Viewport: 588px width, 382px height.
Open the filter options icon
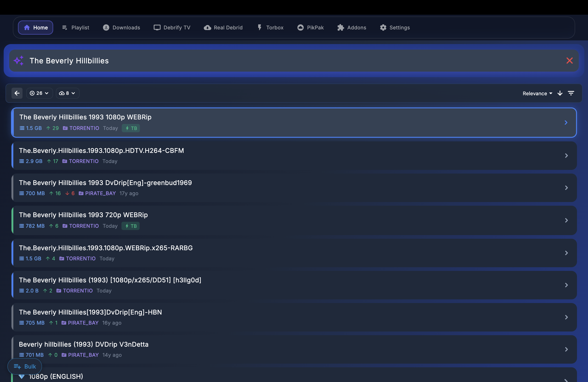pyautogui.click(x=571, y=93)
